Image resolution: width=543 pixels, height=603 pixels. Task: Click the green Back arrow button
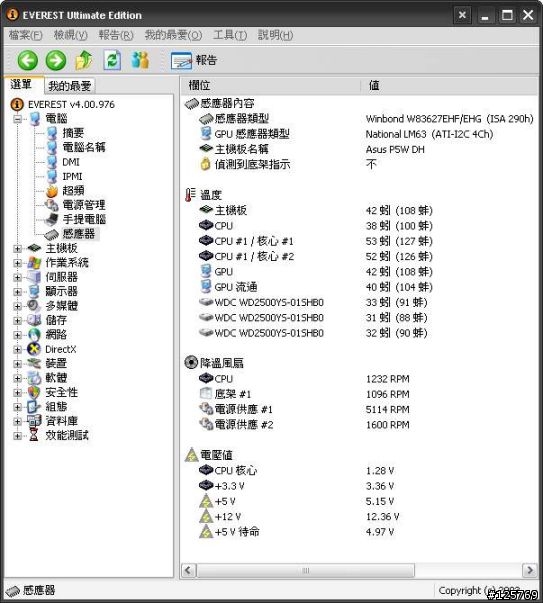[x=27, y=60]
